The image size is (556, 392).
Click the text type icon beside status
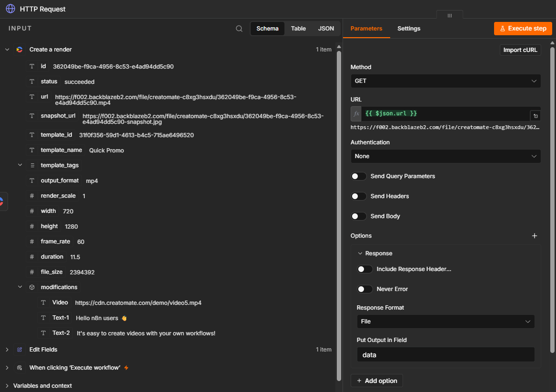[32, 81]
